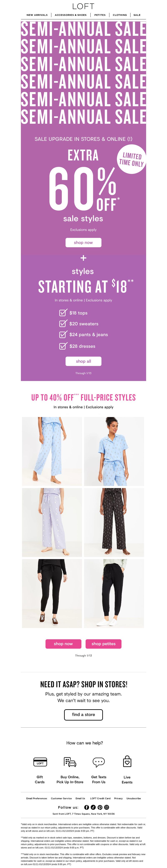Click the $18 tops checkmark

(x=63, y=312)
